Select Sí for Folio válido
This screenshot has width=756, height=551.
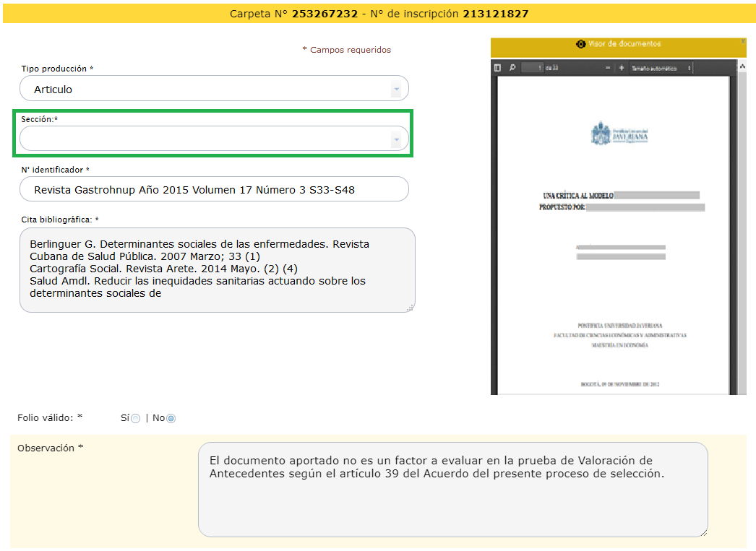[x=136, y=419]
